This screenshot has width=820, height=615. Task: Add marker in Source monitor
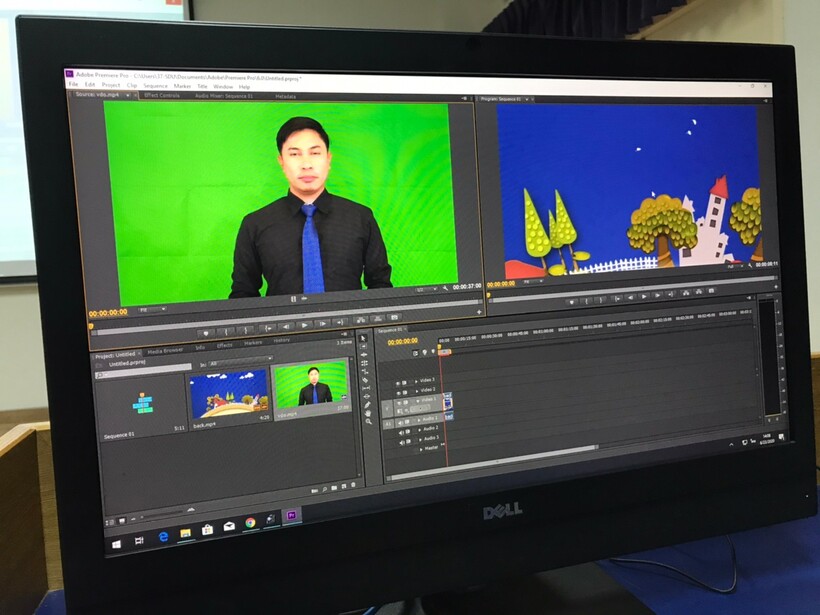(x=206, y=333)
